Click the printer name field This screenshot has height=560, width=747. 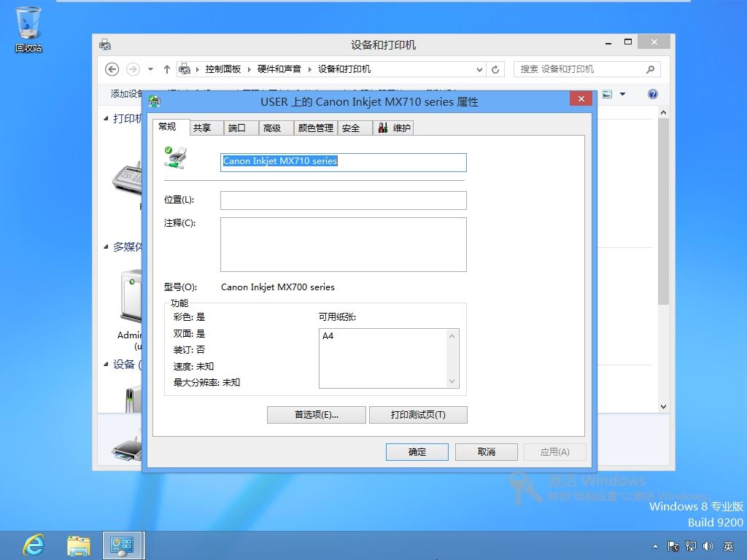[x=344, y=163]
